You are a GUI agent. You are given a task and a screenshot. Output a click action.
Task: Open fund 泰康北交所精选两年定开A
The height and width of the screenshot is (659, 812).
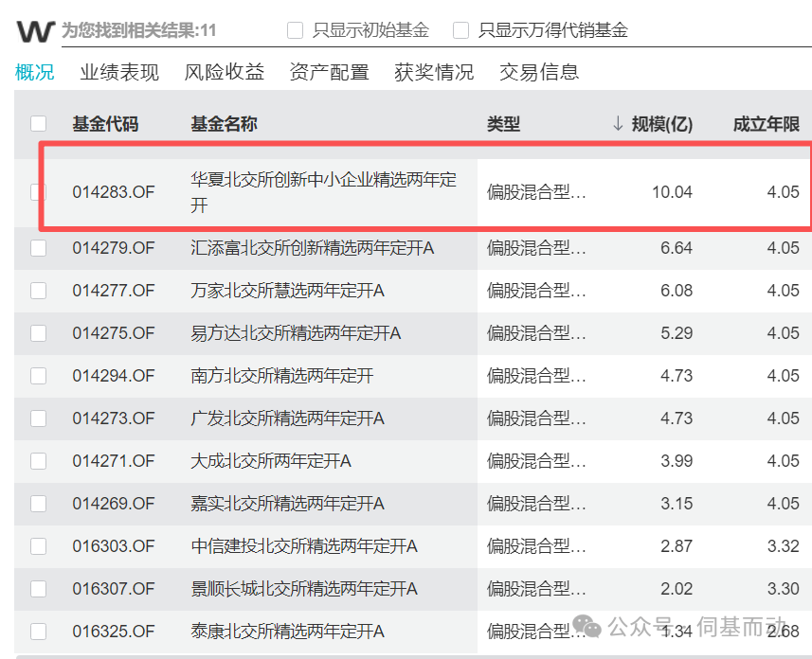pyautogui.click(x=287, y=631)
